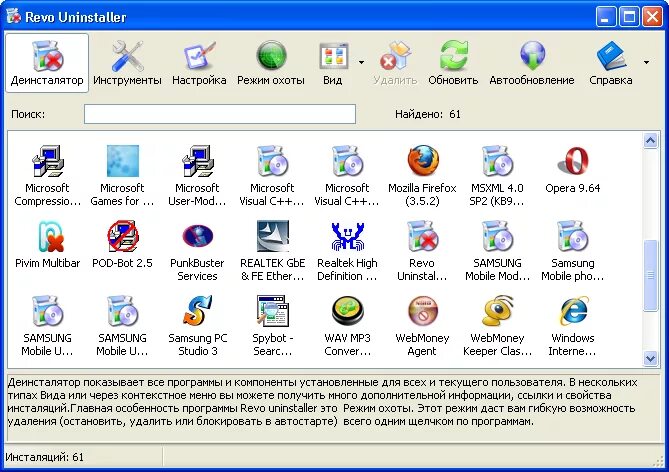This screenshot has width=669, height=472.
Task: Expand the dropdown arrow beside Справка
Action: point(646,62)
